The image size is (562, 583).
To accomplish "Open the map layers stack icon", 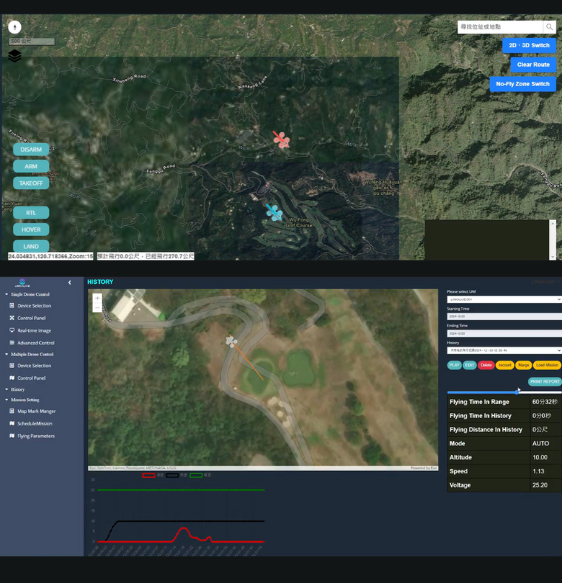I will pos(14,56).
